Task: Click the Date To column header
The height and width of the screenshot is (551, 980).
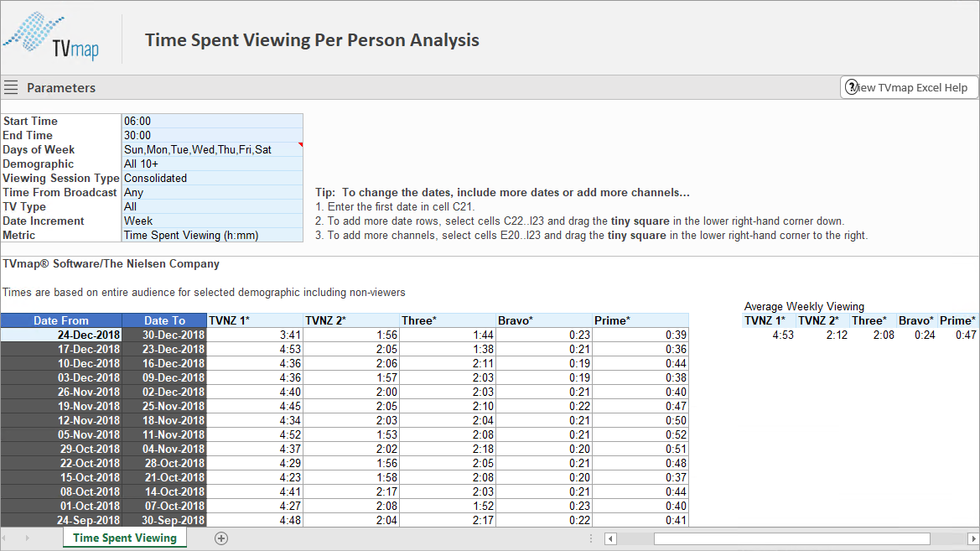Action: click(164, 320)
